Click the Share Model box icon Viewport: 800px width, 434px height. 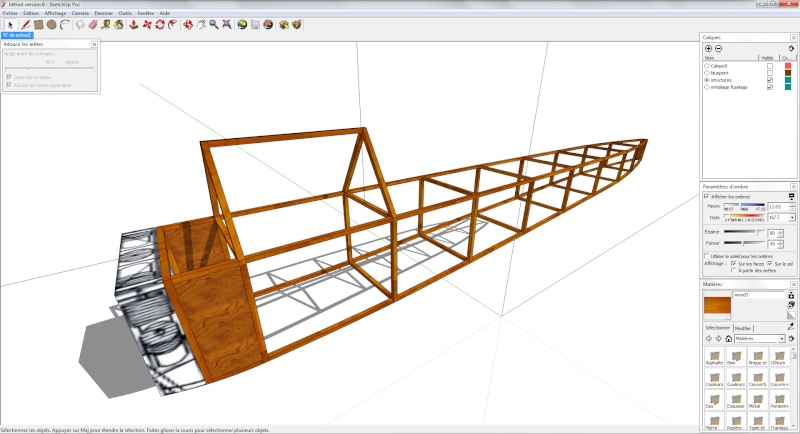(297, 24)
